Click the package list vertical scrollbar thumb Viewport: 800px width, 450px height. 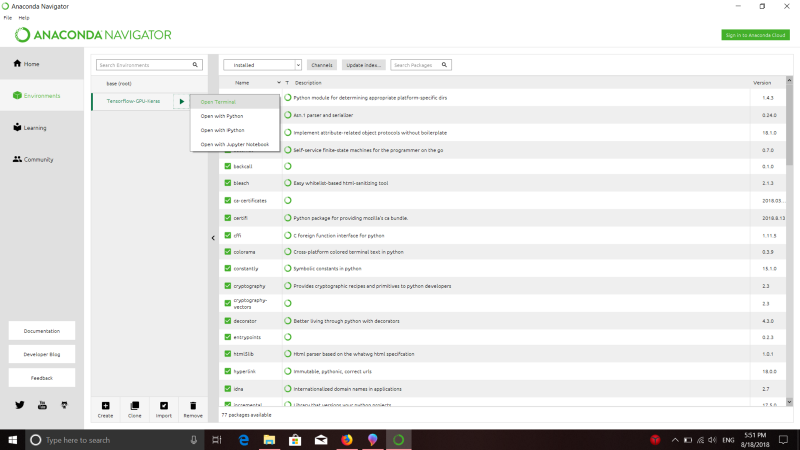point(789,125)
